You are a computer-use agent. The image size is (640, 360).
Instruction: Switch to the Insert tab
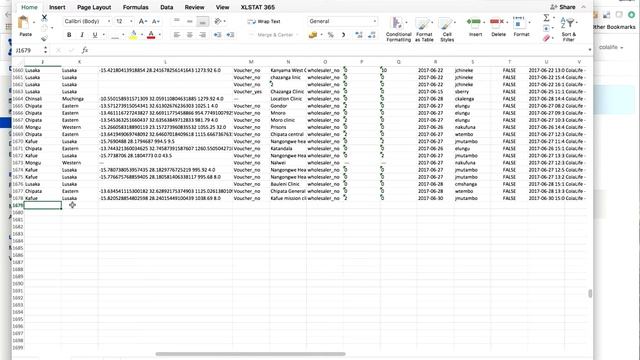[57, 7]
